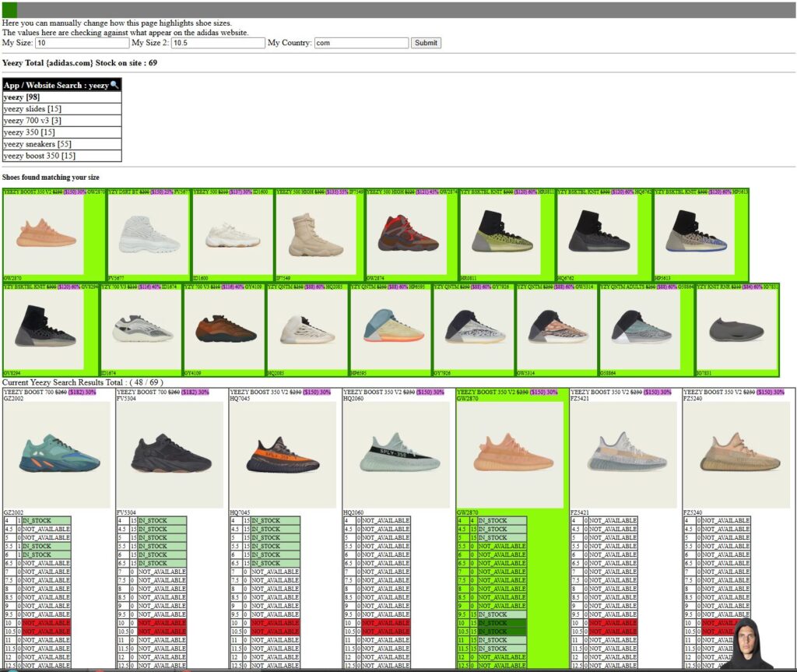Screen dimensions: 797x672
Task: Select the yeezy slides [15] search row
Action: [62, 109]
